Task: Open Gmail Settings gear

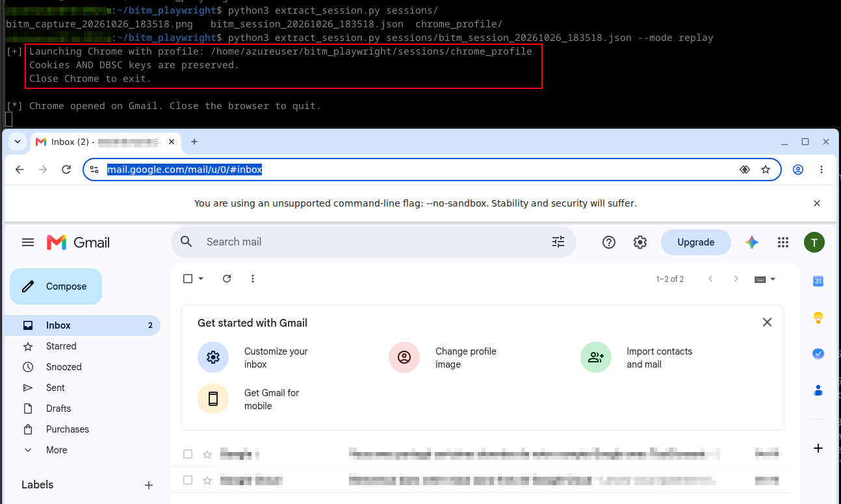Action: click(x=640, y=242)
